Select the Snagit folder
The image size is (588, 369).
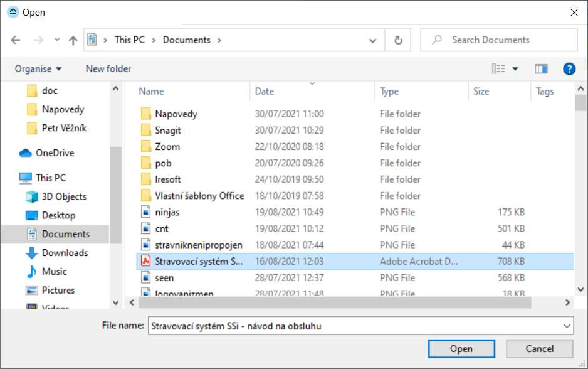(168, 131)
